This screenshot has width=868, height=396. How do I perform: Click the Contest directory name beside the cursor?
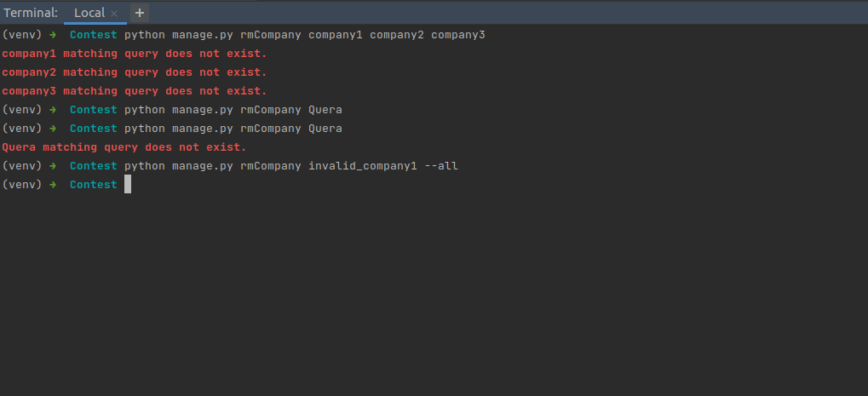tap(94, 185)
